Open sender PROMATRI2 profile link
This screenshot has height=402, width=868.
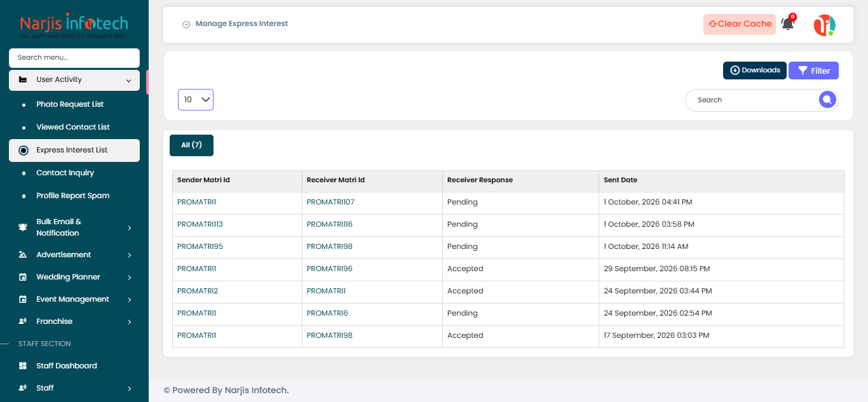[198, 291]
